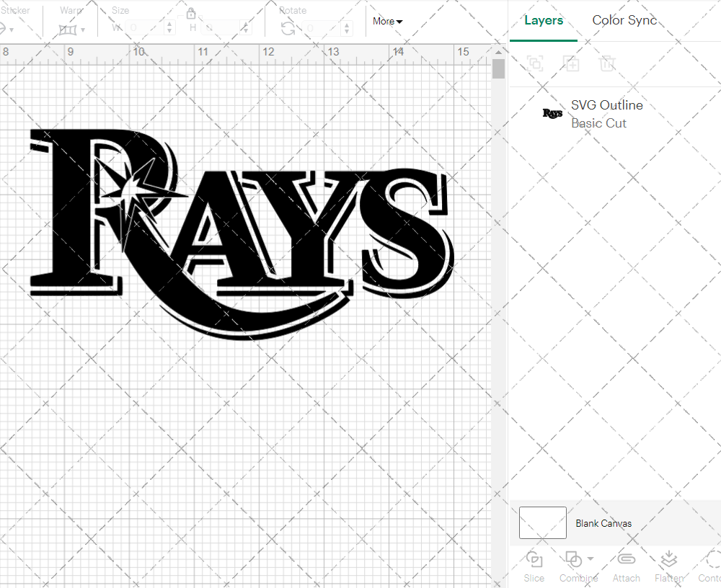
Task: Click the Basic Cut operation label
Action: coord(598,123)
